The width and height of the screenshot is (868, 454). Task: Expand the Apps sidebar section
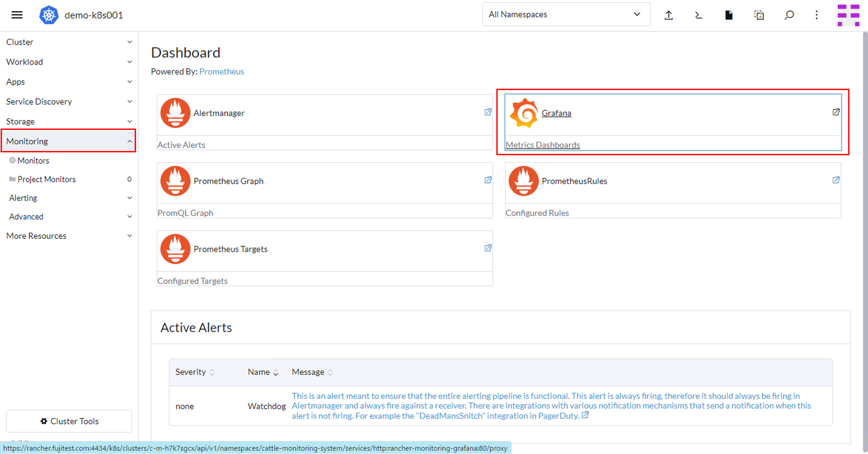[x=69, y=82]
